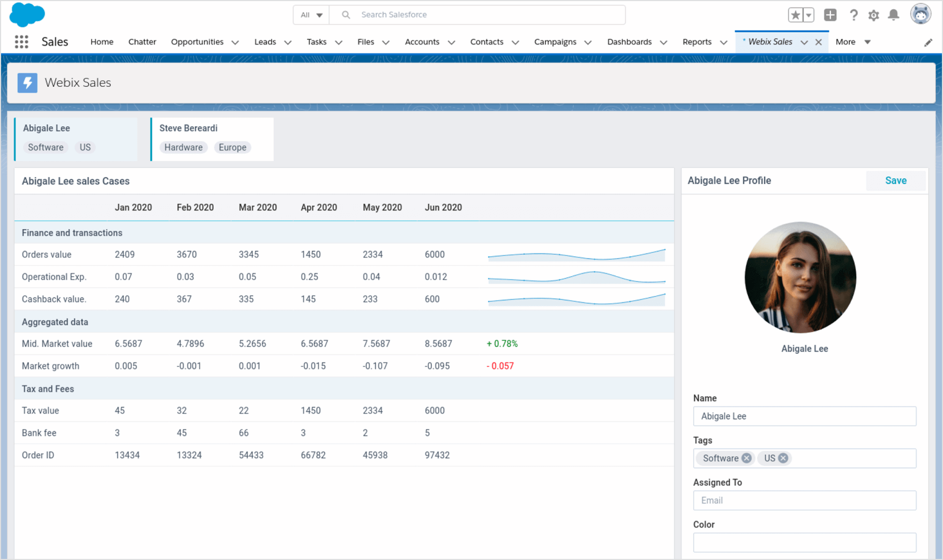This screenshot has height=560, width=943.
Task: Expand the Opportunities menu chevron
Action: coord(235,42)
